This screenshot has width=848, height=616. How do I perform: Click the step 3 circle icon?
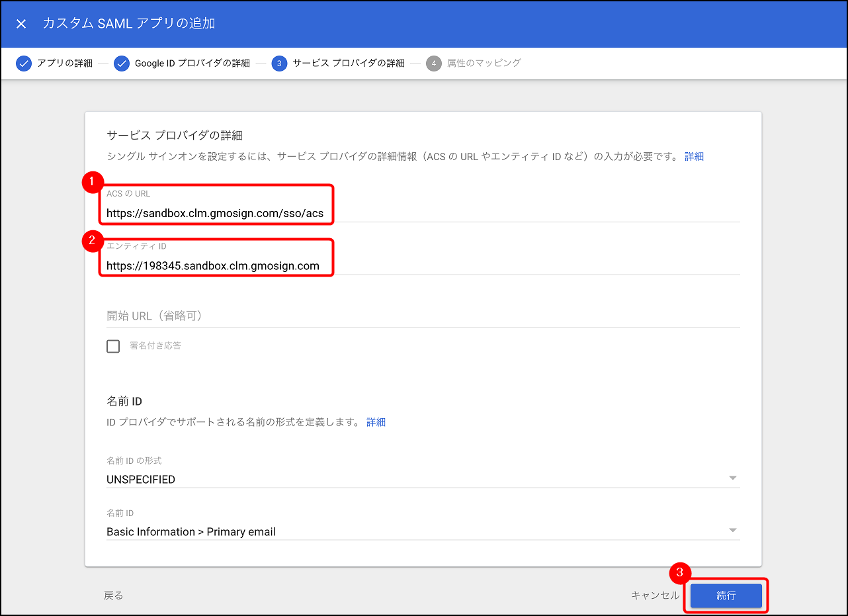click(x=279, y=64)
